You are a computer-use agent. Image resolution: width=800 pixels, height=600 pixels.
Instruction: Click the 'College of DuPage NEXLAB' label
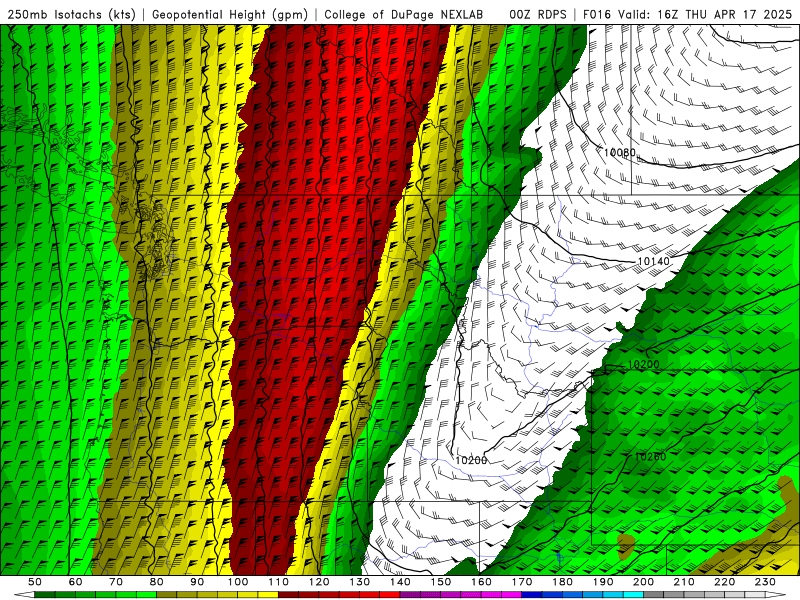point(404,15)
